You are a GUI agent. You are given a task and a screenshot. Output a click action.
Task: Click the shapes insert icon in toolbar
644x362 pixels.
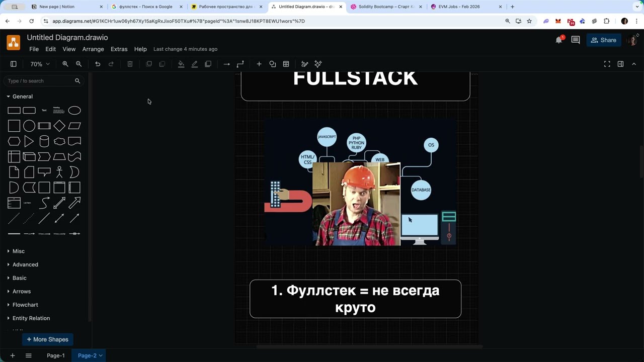point(273,64)
